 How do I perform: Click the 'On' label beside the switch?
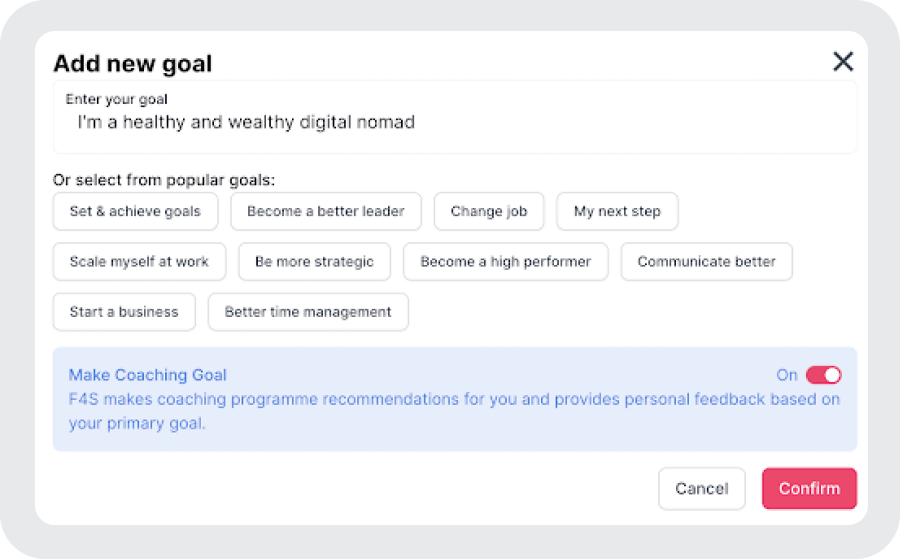tap(787, 375)
